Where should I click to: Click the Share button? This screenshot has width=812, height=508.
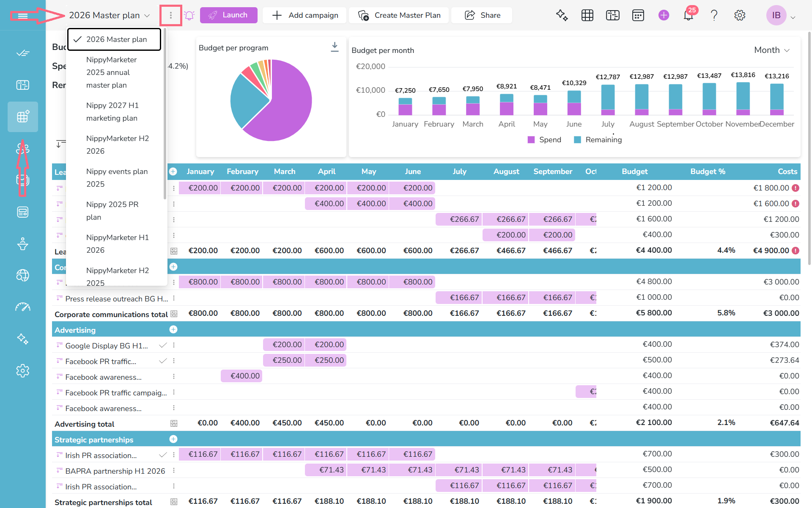coord(482,15)
